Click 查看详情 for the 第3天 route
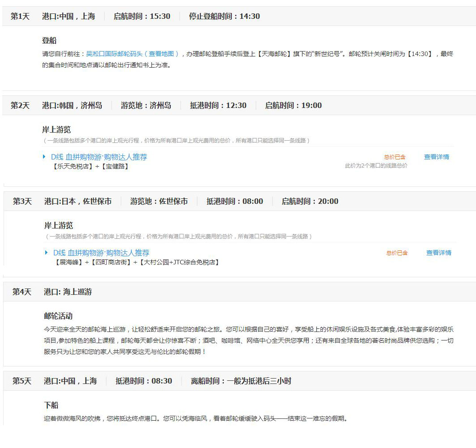 [438, 253]
